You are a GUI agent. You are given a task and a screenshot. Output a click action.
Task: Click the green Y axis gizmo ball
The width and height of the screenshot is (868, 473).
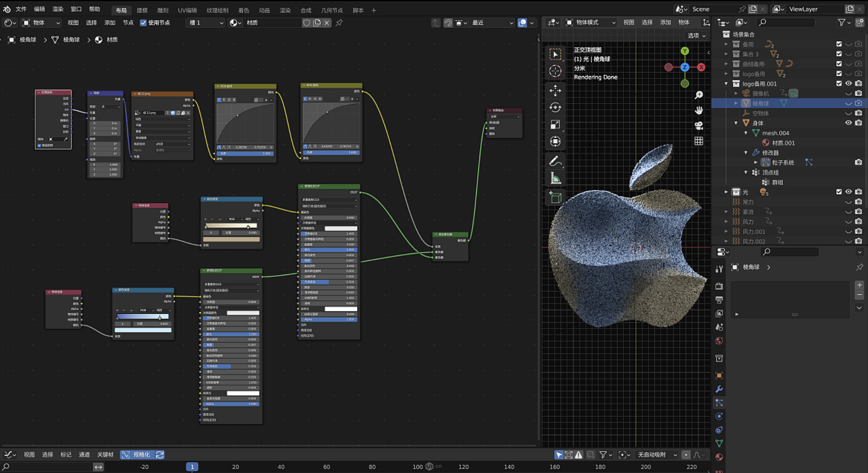click(685, 51)
